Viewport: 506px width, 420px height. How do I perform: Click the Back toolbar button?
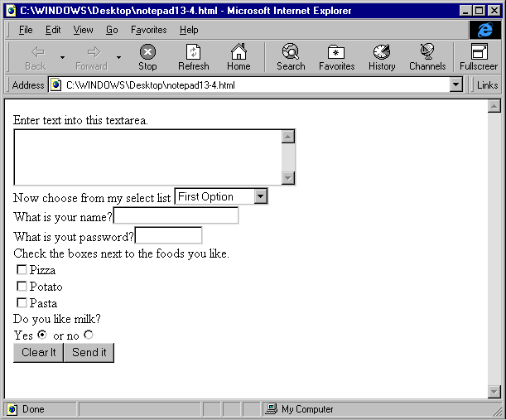pyautogui.click(x=36, y=57)
